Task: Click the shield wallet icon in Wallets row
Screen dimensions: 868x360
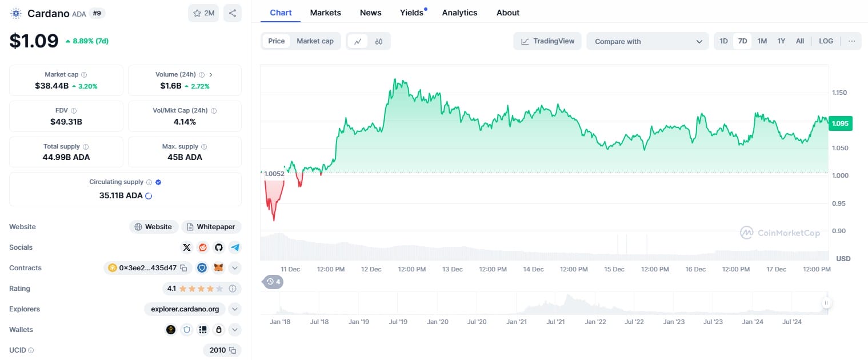Action: [x=186, y=330]
